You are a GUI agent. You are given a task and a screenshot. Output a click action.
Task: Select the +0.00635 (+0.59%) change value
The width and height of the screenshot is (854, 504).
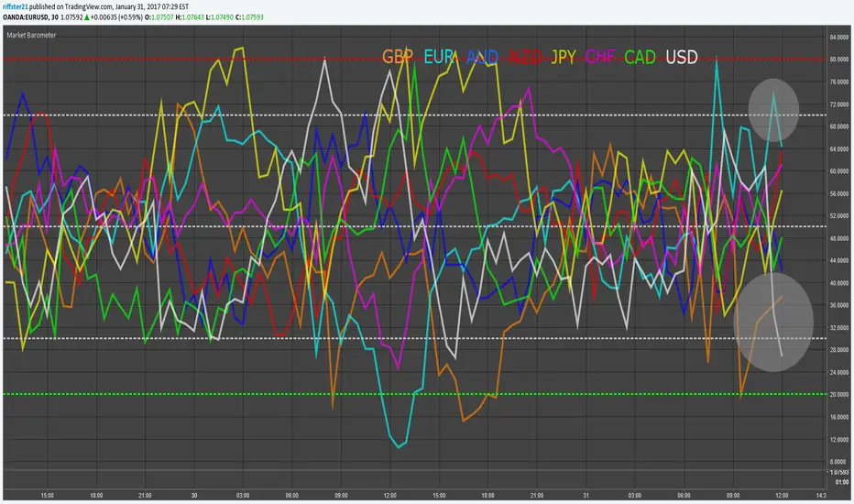[x=116, y=17]
